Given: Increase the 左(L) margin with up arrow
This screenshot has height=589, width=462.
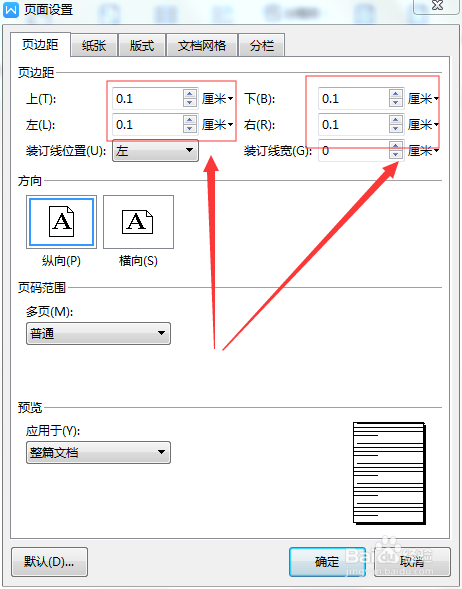Looking at the screenshot, I should pyautogui.click(x=190, y=119).
